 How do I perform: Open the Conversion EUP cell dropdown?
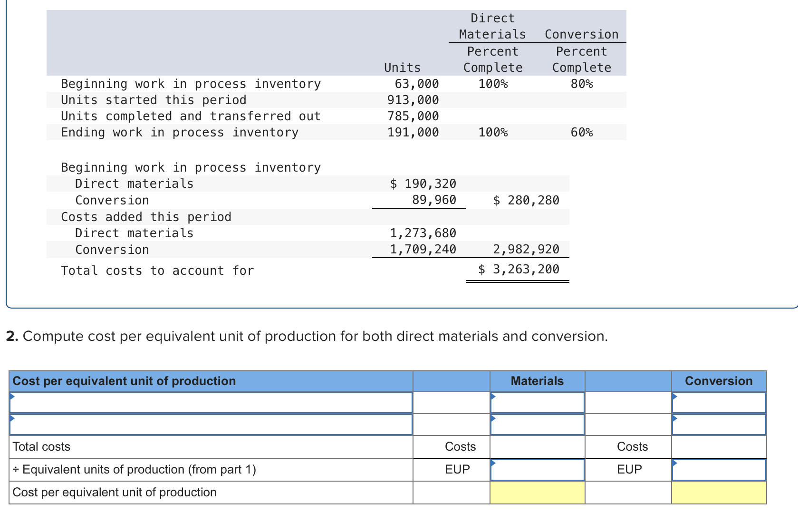coord(675,462)
